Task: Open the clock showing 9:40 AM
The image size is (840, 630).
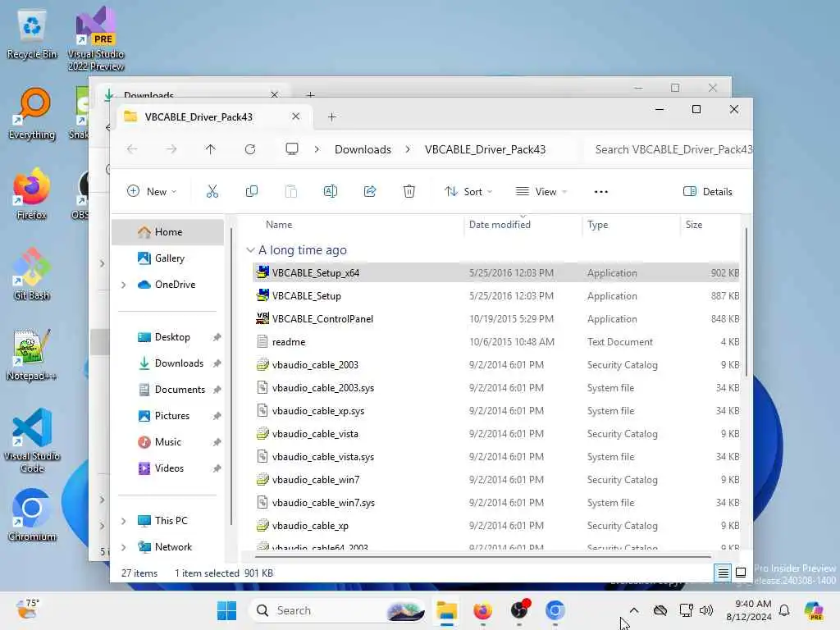Action: (748, 610)
